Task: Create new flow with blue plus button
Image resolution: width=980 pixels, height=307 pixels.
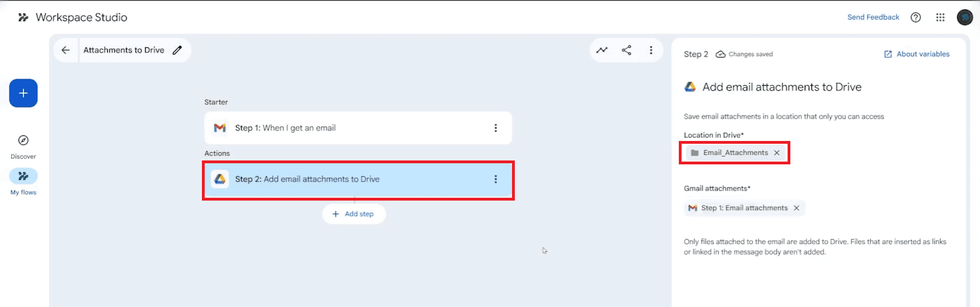Action: tap(23, 93)
